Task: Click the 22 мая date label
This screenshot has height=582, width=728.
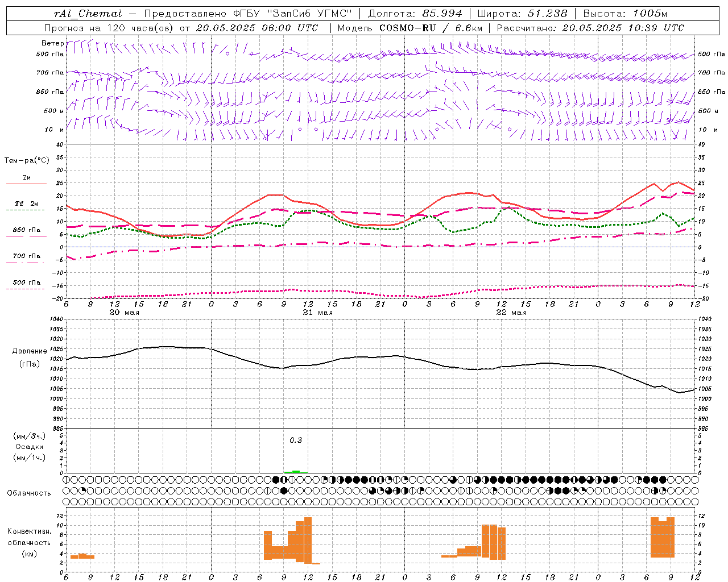Action: pyautogui.click(x=511, y=313)
